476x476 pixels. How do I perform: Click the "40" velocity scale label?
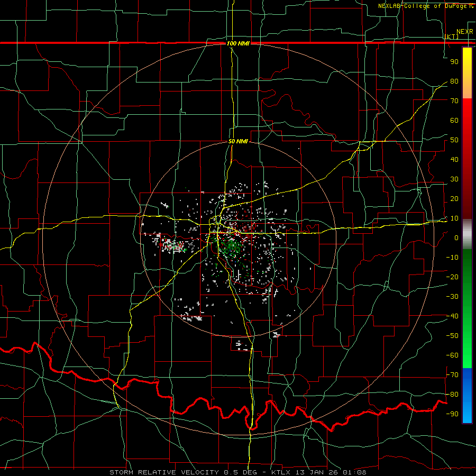[x=454, y=160]
